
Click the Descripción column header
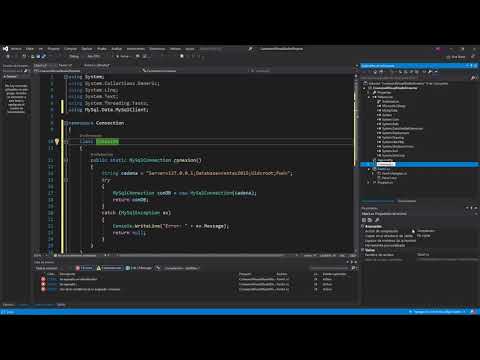click(67, 274)
